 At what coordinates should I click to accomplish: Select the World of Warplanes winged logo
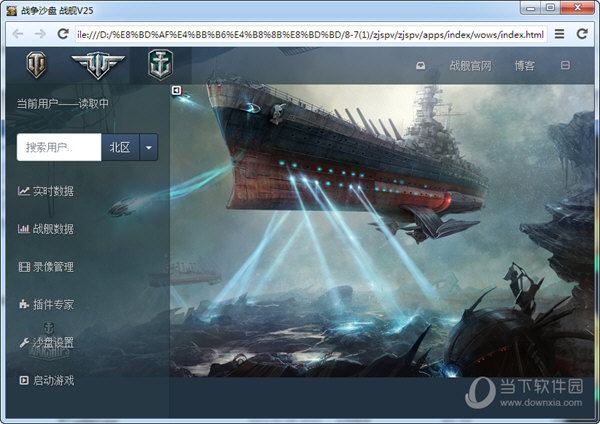(98, 65)
